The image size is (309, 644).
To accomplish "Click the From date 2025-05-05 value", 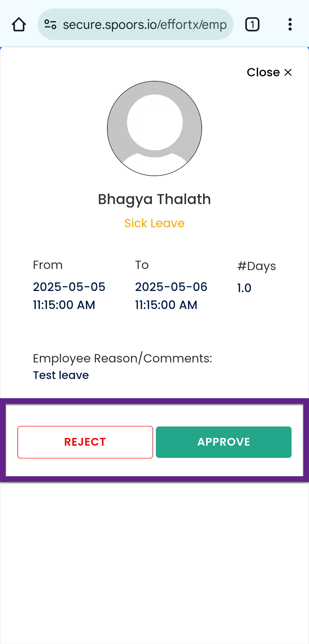I will 69,287.
